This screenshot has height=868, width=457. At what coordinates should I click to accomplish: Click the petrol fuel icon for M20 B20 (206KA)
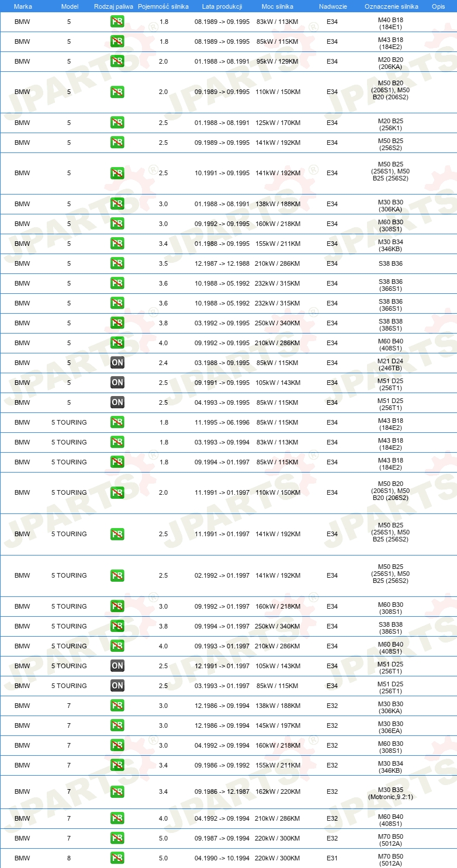(x=117, y=61)
